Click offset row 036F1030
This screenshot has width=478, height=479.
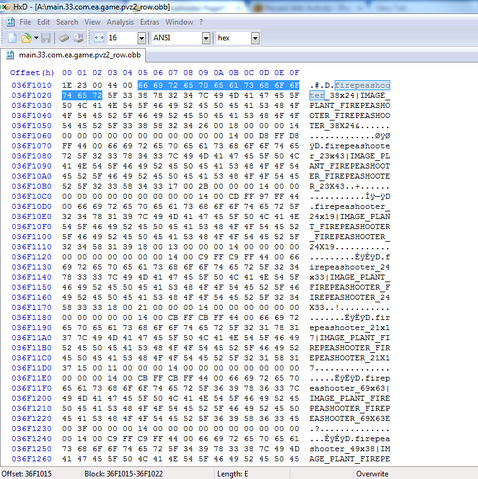(x=31, y=105)
